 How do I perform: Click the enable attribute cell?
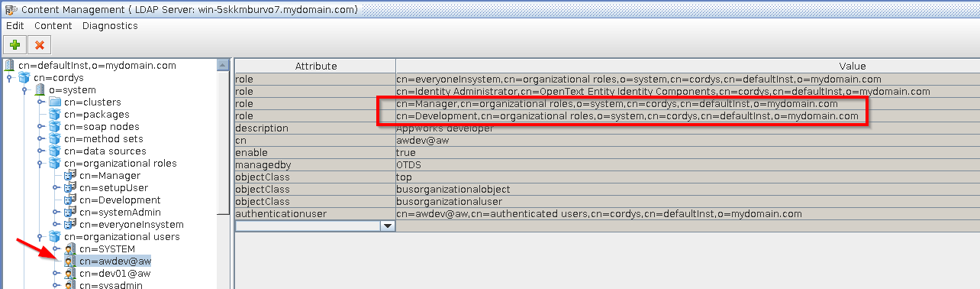tap(315, 153)
